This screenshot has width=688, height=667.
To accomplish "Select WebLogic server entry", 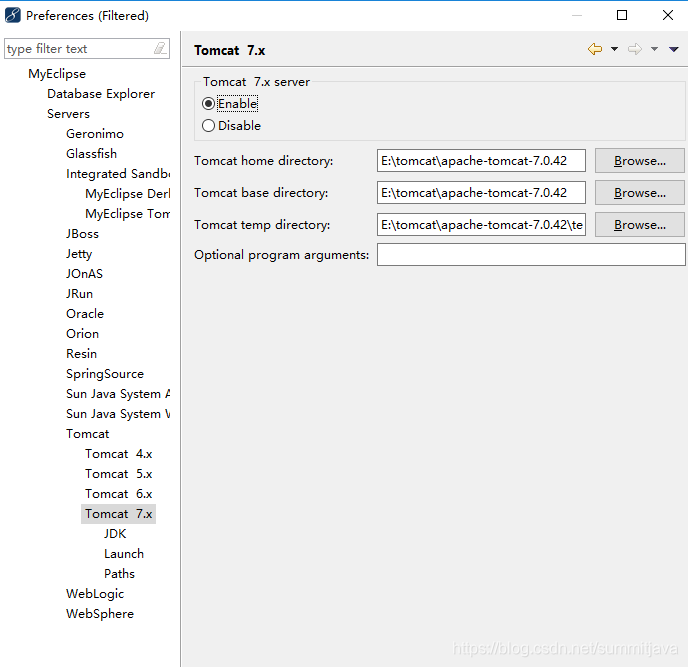I will pos(95,594).
